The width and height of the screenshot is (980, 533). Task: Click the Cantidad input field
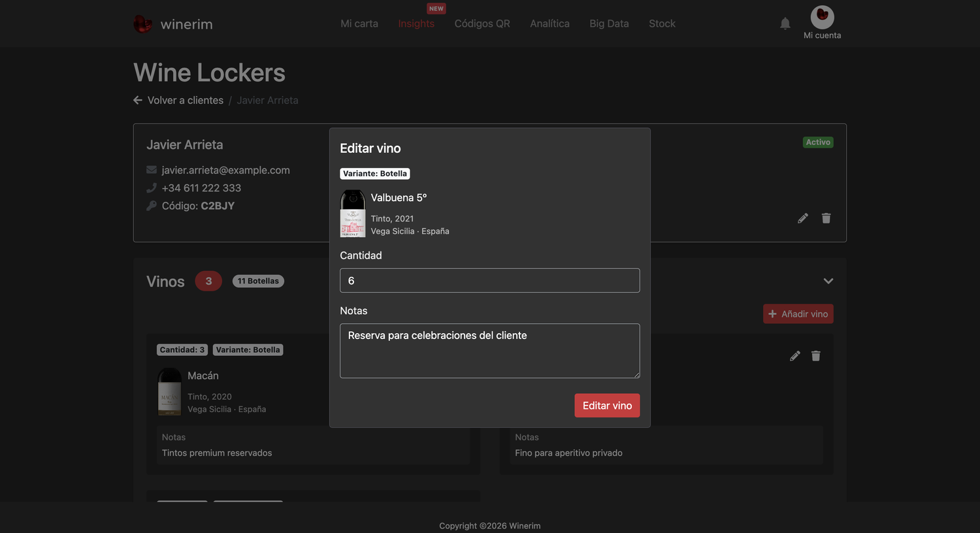coord(490,280)
